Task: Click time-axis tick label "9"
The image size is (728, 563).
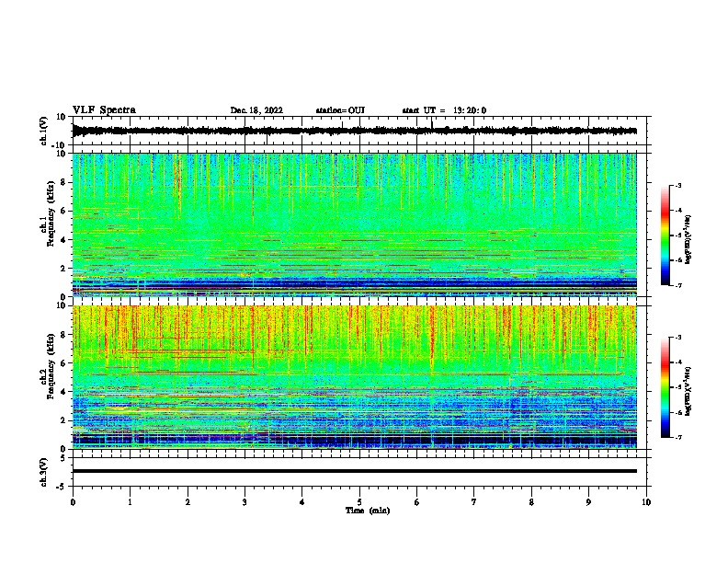Action: point(588,502)
